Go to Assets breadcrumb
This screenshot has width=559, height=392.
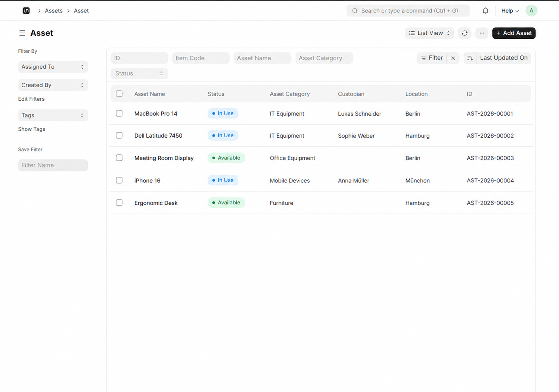pos(54,10)
